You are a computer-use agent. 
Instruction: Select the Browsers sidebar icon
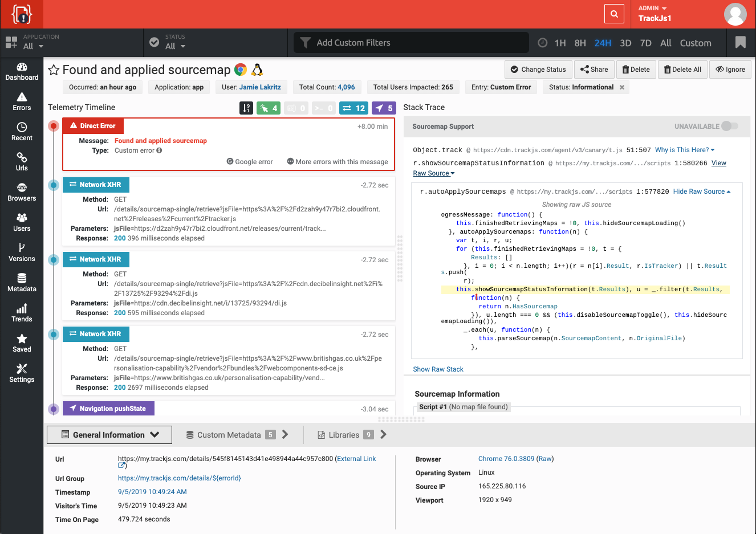tap(22, 191)
